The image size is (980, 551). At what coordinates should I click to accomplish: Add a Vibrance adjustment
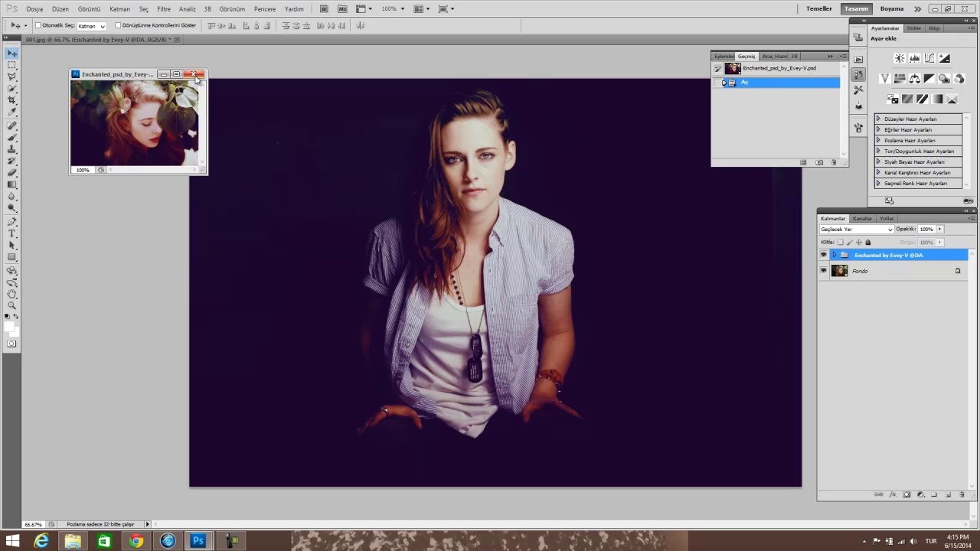(x=884, y=78)
